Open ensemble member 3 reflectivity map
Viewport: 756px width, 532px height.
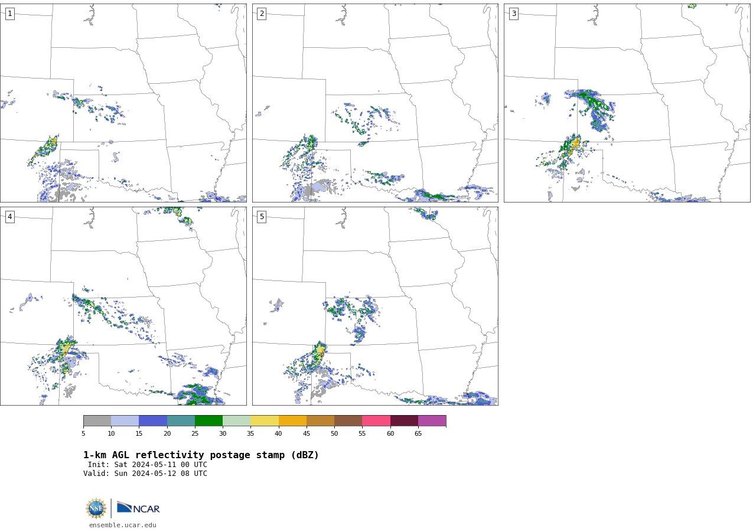point(627,103)
